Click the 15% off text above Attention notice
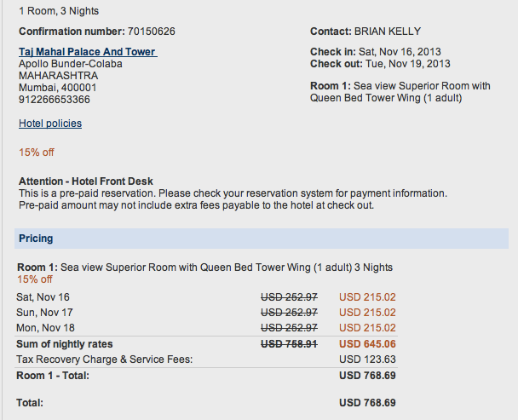Screen dimensions: 518x420 point(37,152)
